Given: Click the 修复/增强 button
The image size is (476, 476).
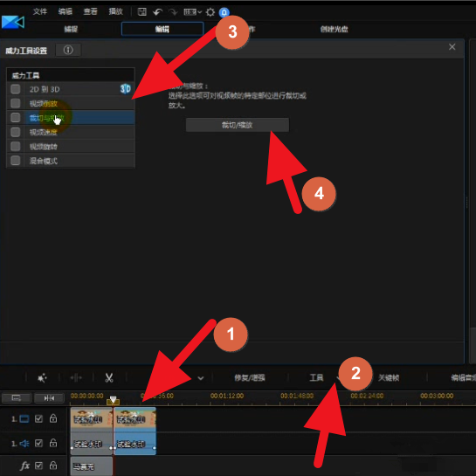Looking at the screenshot, I should point(250,377).
